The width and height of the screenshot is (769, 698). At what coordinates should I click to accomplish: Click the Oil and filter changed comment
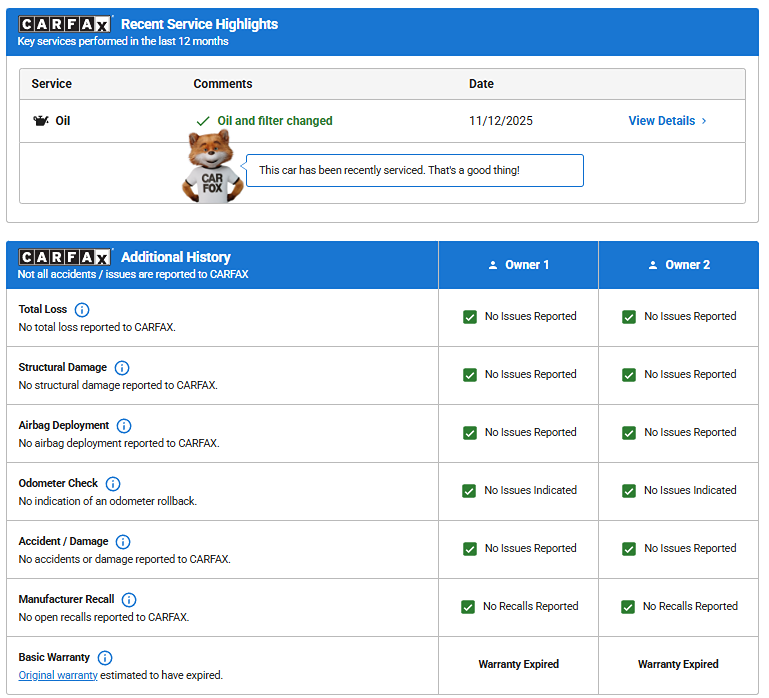tap(274, 121)
